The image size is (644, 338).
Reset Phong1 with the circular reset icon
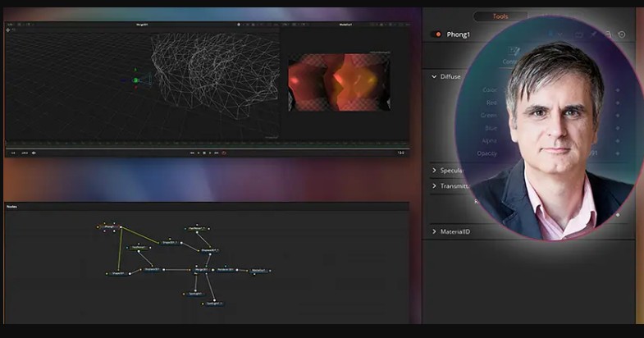tap(622, 34)
